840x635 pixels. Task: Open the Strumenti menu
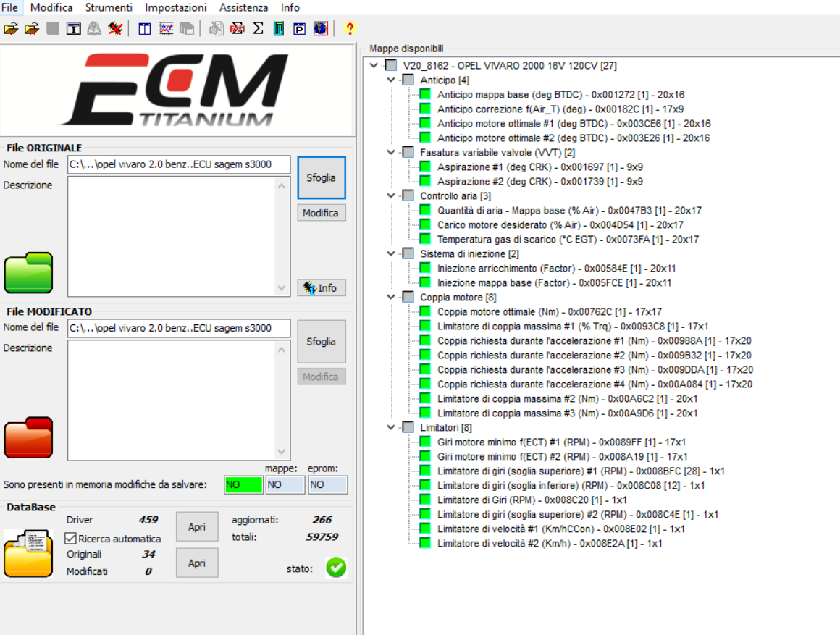(109, 7)
